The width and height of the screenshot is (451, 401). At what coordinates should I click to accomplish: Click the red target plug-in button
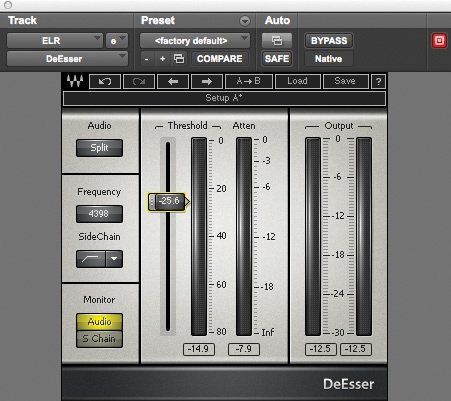439,41
